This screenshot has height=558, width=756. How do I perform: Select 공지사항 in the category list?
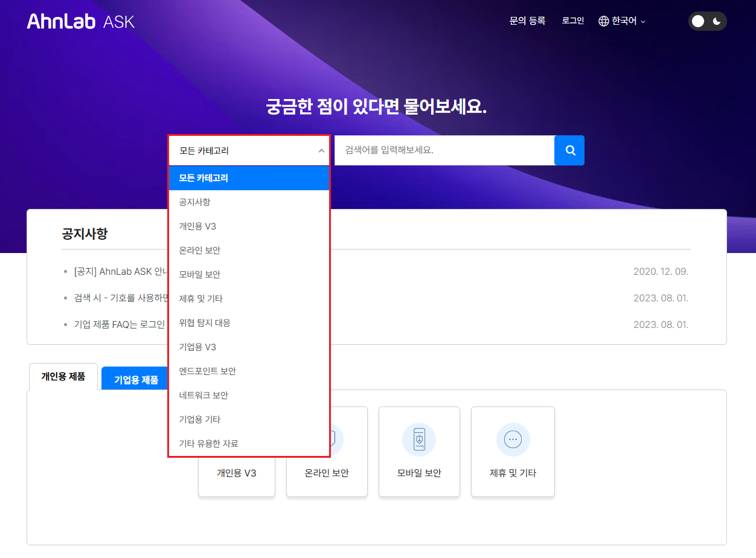click(x=249, y=202)
